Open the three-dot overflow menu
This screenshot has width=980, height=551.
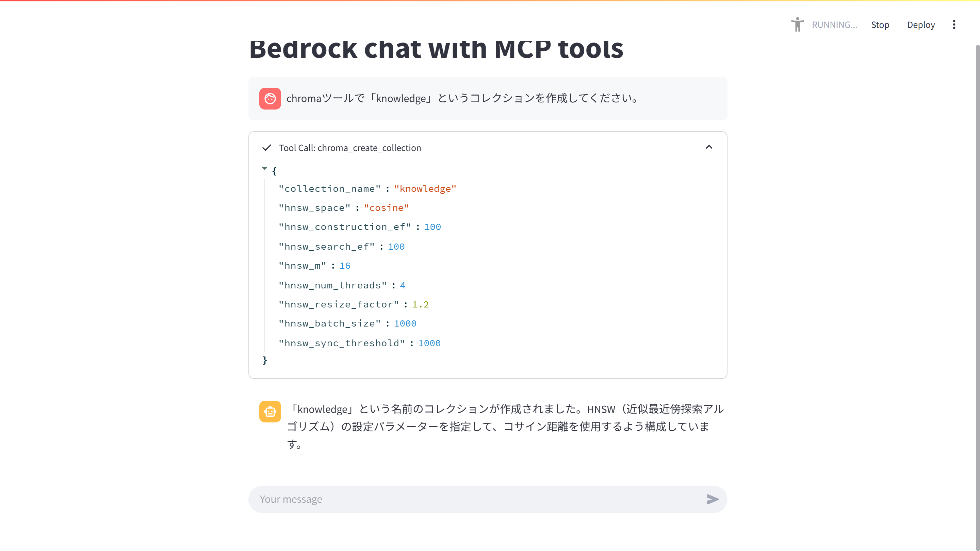point(954,24)
